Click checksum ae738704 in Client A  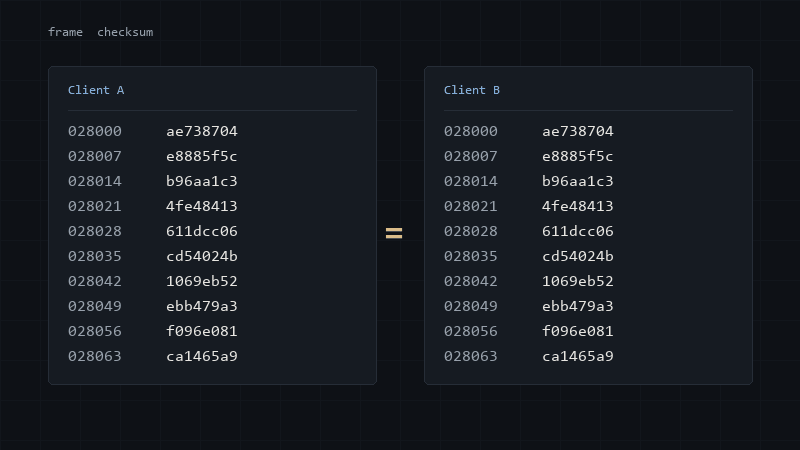click(x=202, y=131)
